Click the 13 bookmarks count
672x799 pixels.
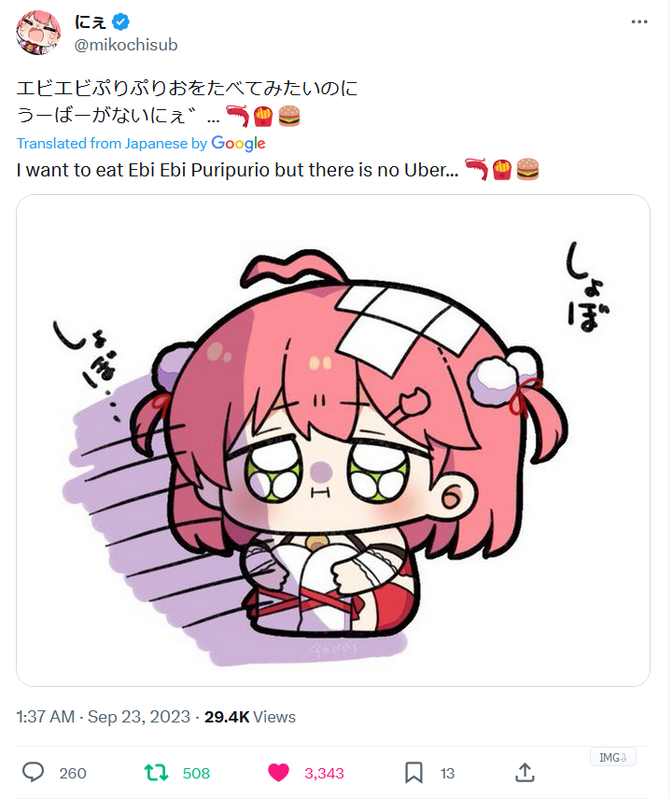pos(447,773)
